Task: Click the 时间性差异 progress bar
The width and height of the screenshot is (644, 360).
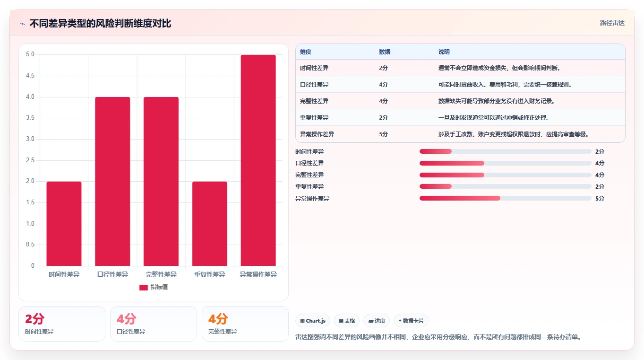Action: point(506,151)
